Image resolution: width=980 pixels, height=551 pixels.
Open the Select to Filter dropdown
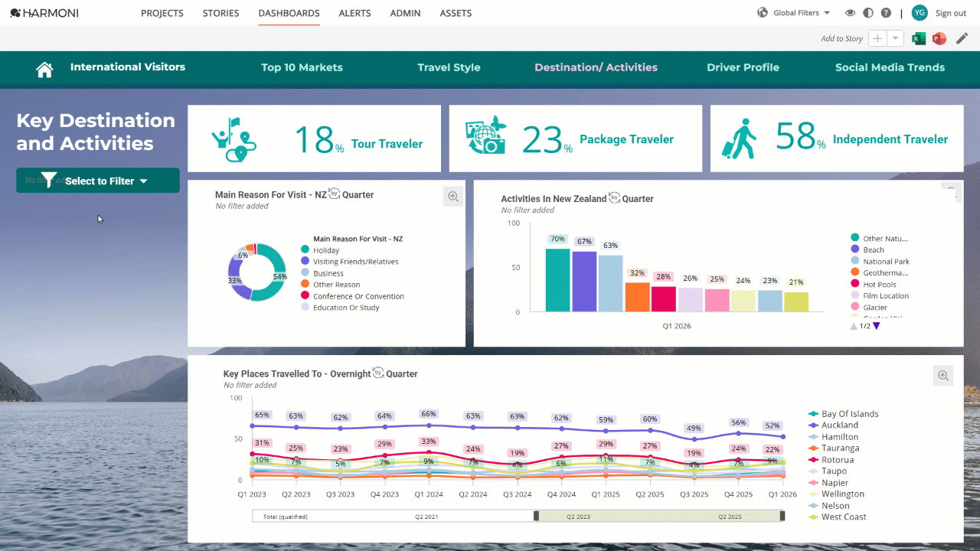[x=98, y=181]
